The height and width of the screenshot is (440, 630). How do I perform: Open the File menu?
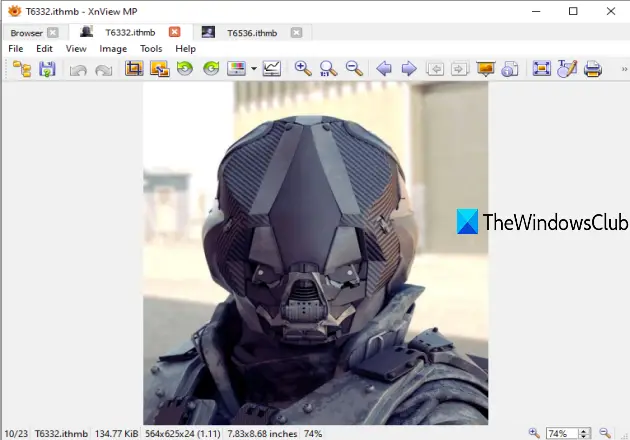(16, 49)
